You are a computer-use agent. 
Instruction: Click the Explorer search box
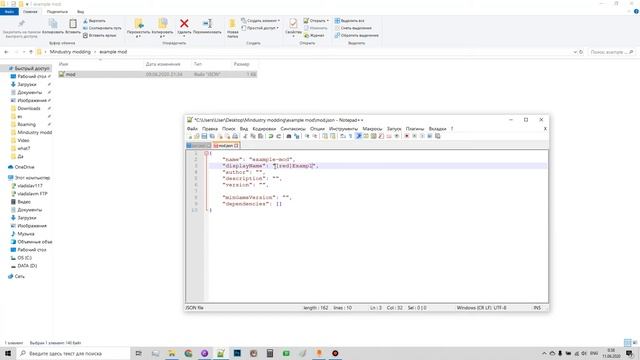[611, 52]
